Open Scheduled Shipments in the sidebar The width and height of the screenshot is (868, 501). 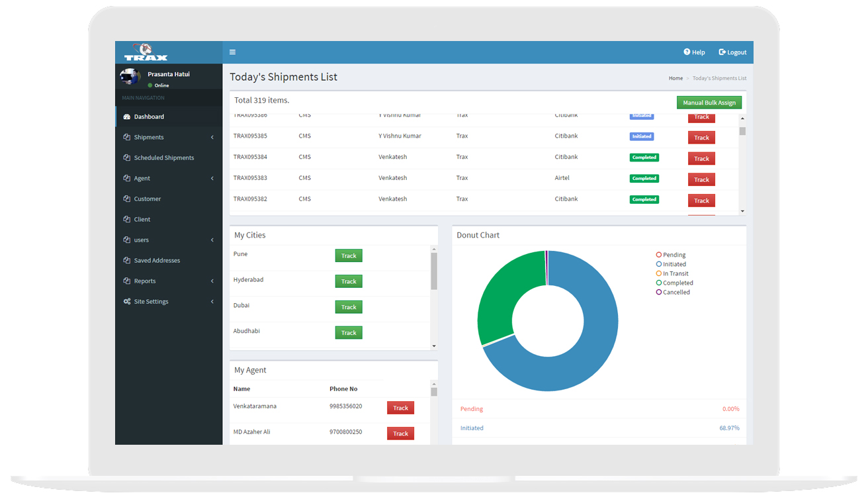[169, 158]
